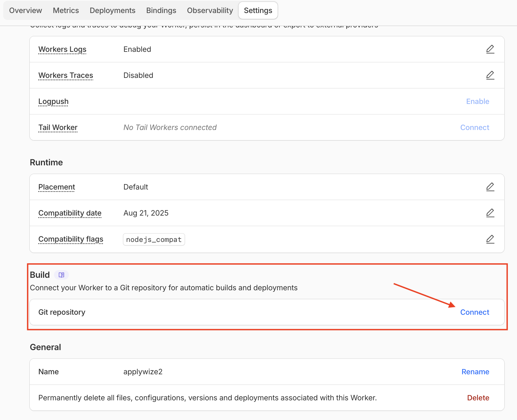Enable Logpush for this Worker

(477, 101)
